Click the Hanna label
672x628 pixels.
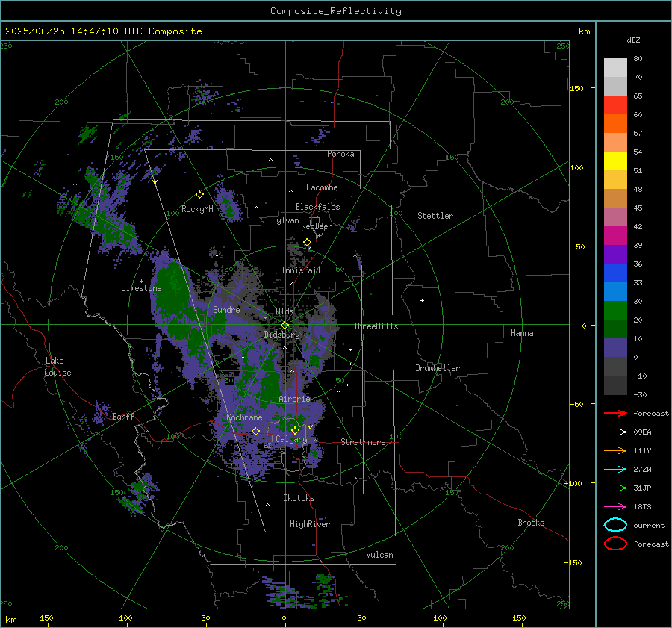click(x=522, y=333)
